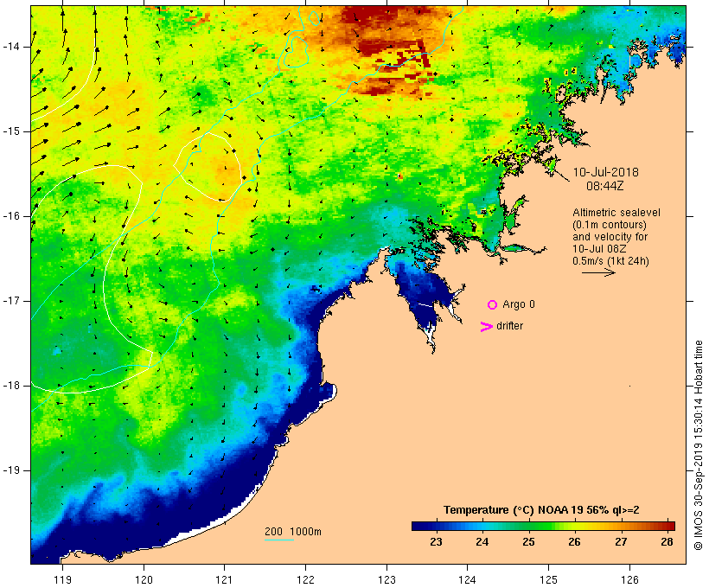Click the colorbar value '27'

coord(621,542)
